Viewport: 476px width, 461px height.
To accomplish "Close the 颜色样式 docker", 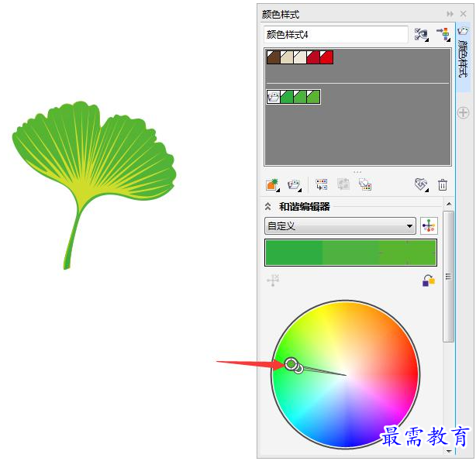I will 463,14.
